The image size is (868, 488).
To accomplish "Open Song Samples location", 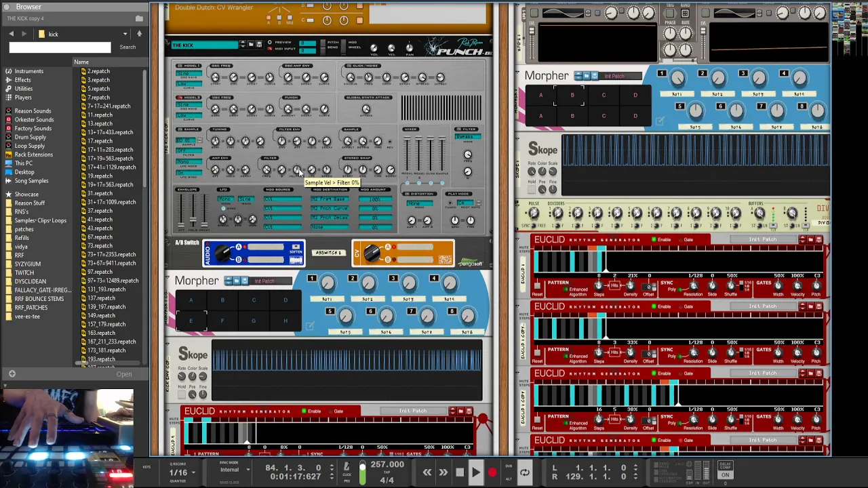I will (x=31, y=181).
